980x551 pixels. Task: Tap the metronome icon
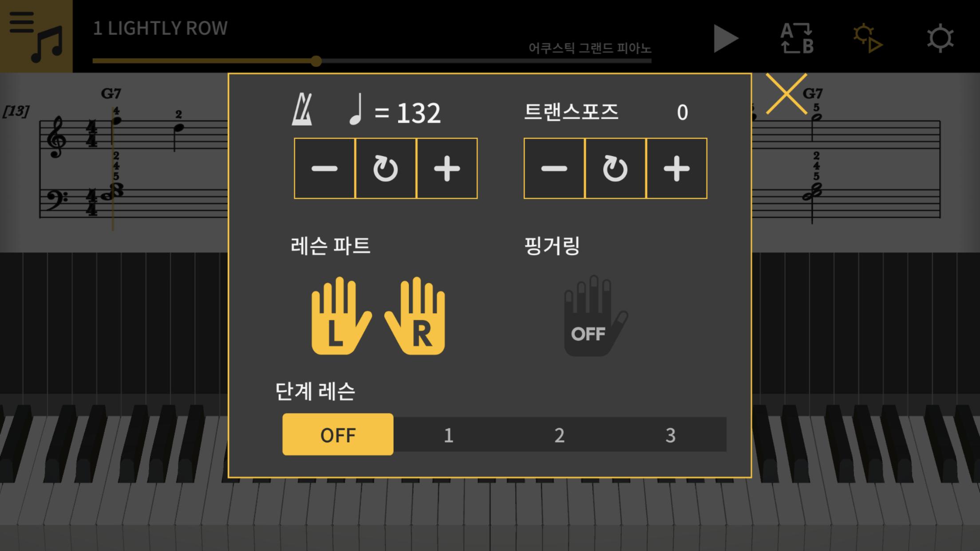(302, 109)
